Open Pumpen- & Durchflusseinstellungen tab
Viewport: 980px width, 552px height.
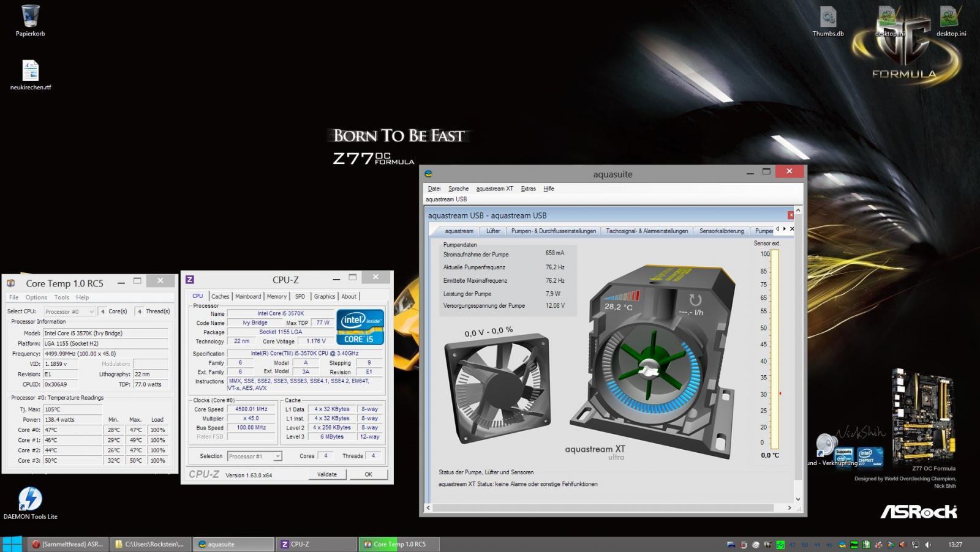(554, 231)
